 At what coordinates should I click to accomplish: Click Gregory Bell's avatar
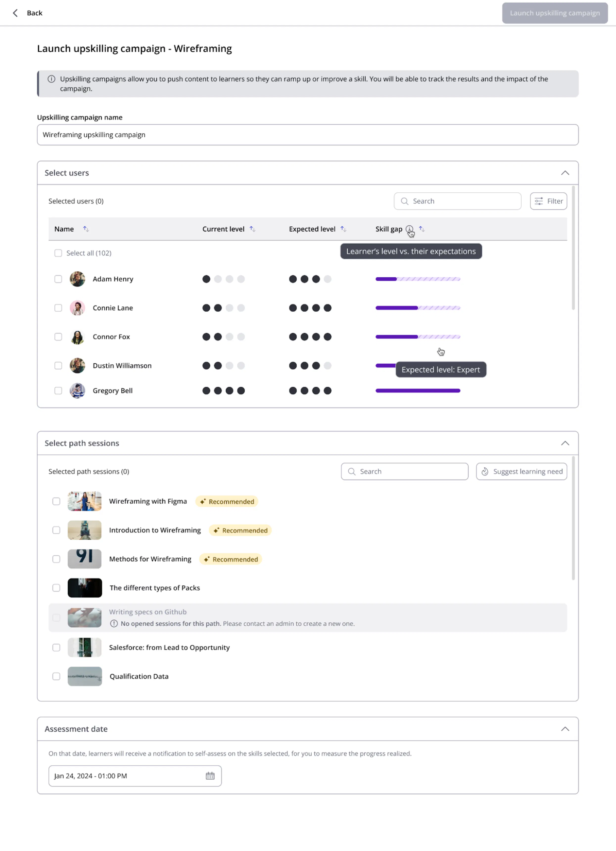click(x=77, y=391)
